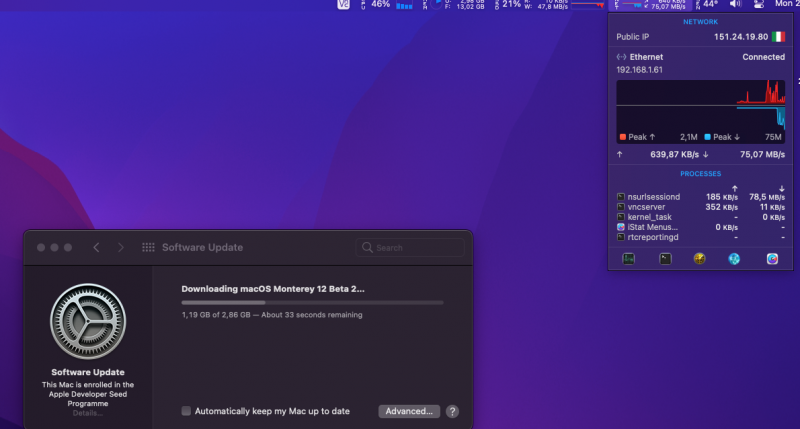Image resolution: width=800 pixels, height=429 pixels.
Task: Click the nsurlsessiond process icon
Action: coord(620,197)
